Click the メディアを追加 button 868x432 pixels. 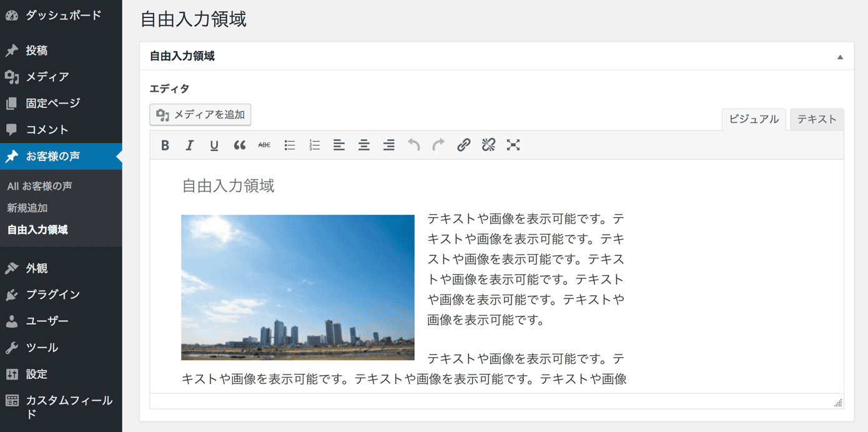pyautogui.click(x=200, y=115)
